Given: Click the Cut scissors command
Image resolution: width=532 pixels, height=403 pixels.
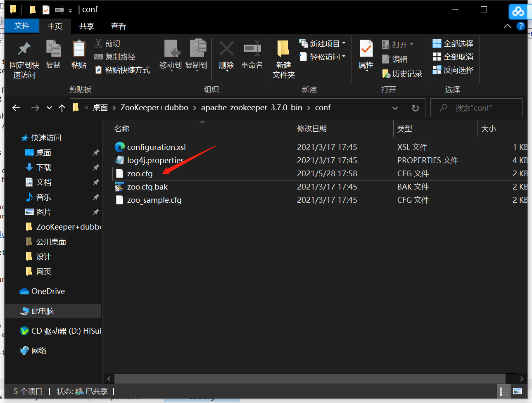Looking at the screenshot, I should [x=108, y=43].
